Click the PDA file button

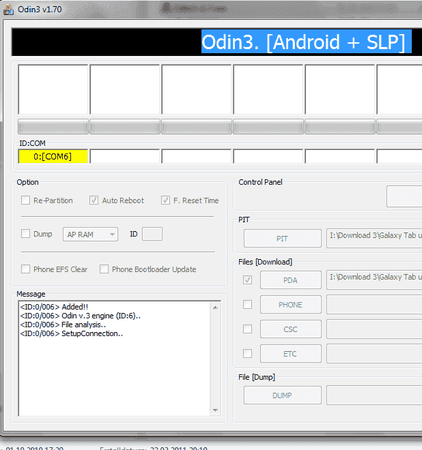click(291, 280)
